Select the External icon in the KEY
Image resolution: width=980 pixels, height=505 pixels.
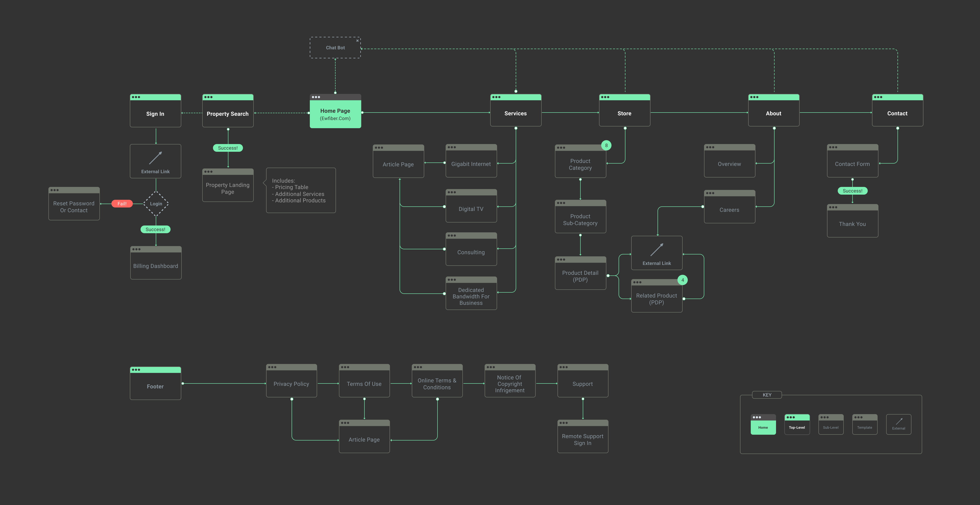point(899,424)
